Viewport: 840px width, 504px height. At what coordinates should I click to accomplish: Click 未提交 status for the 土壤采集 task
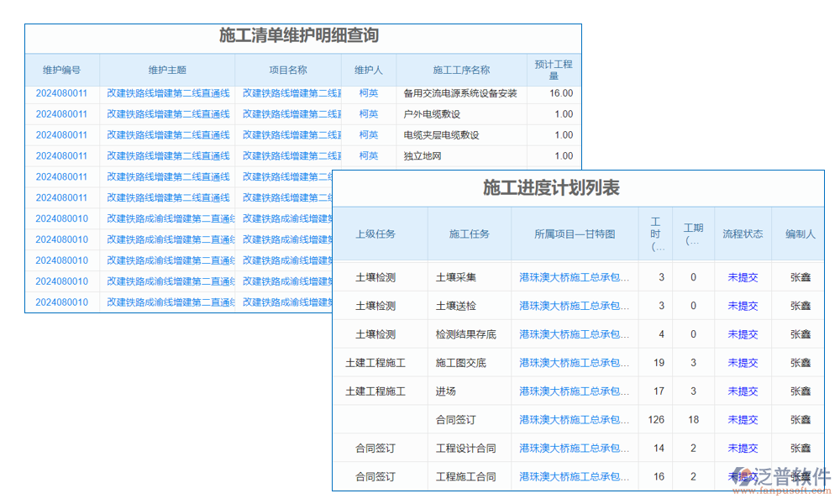tap(742, 277)
